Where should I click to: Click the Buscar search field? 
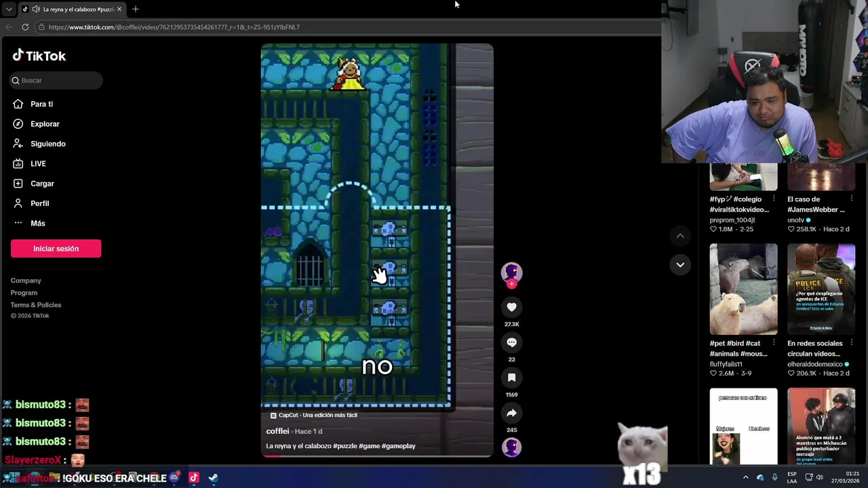point(56,80)
